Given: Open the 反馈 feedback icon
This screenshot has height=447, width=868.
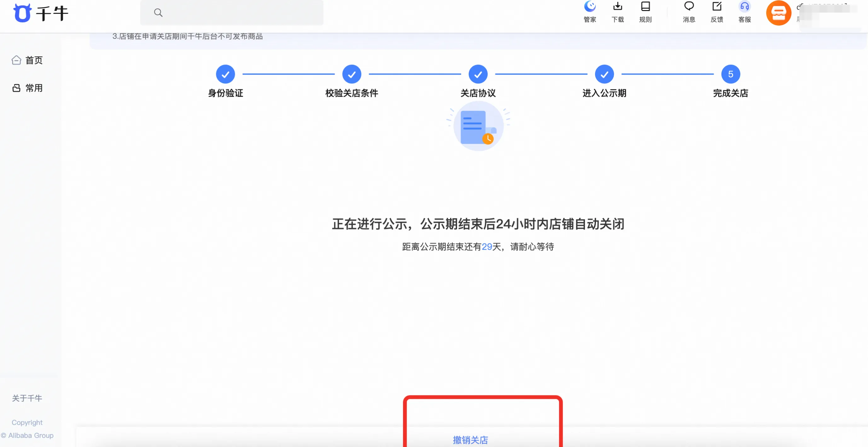Looking at the screenshot, I should click(x=717, y=6).
